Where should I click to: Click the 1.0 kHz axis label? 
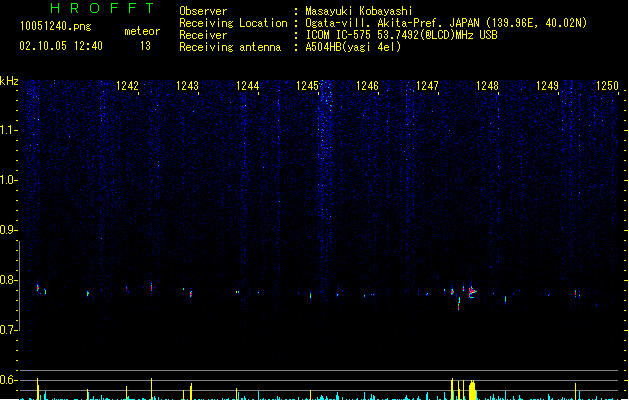click(x=9, y=180)
